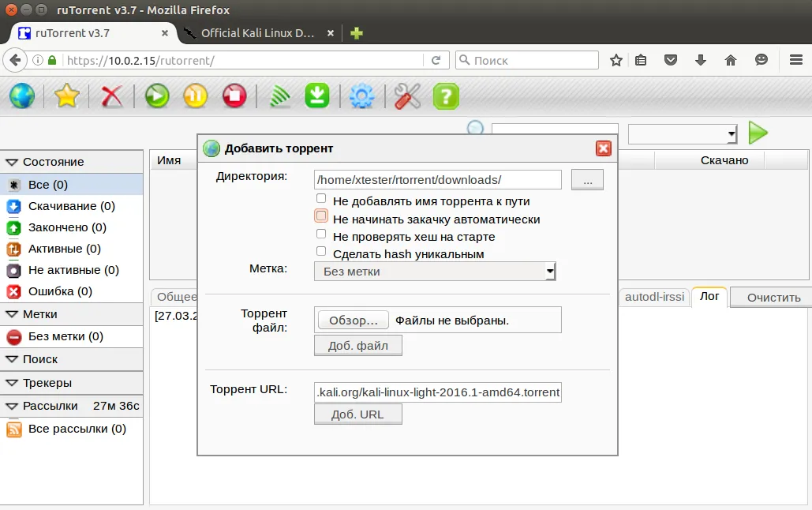Image resolution: width=812 pixels, height=510 pixels.
Task: Switch to the 'Official Kali Linux D...' browser tab
Action: (257, 33)
